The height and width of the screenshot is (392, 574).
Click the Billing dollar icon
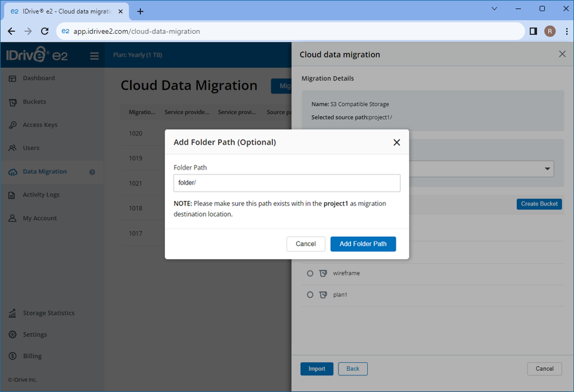(x=12, y=356)
